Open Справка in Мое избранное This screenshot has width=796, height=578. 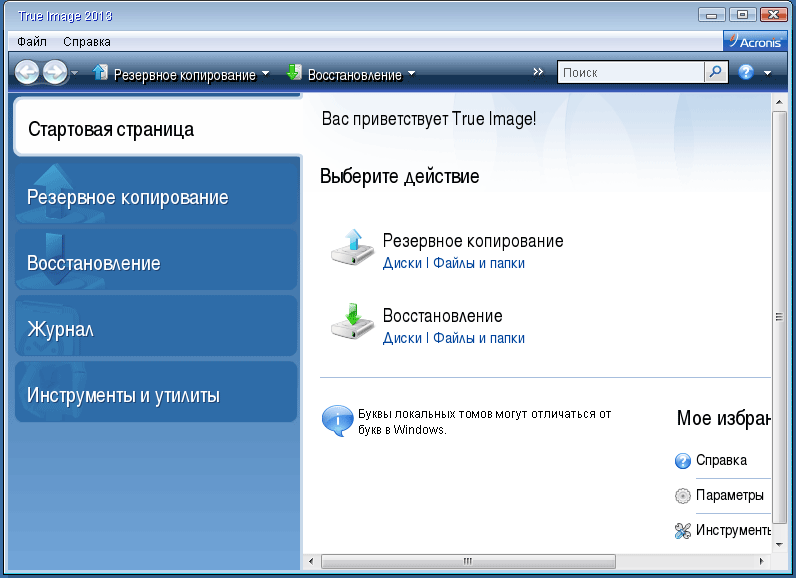pyautogui.click(x=721, y=460)
